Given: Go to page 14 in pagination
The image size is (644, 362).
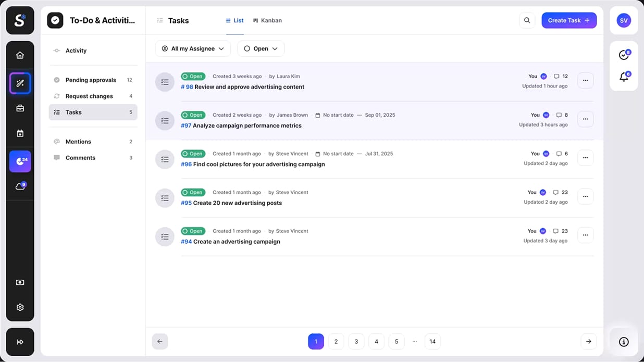Looking at the screenshot, I should (x=432, y=341).
